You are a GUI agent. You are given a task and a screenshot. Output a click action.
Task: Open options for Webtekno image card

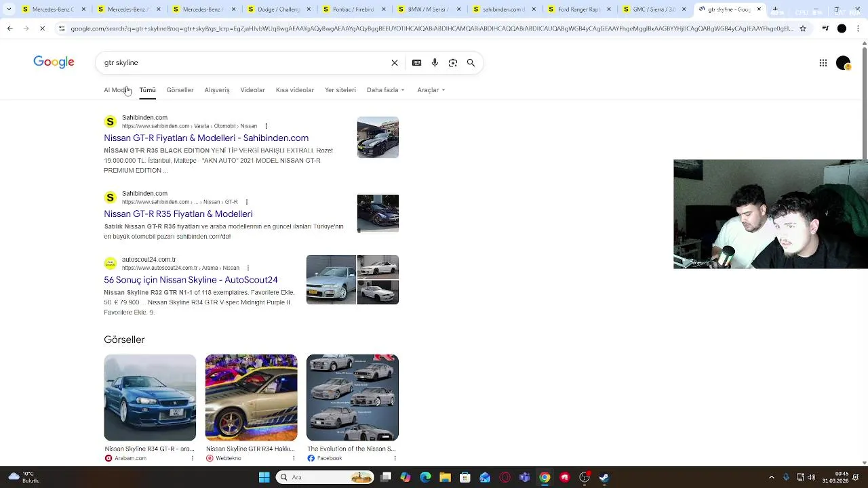click(293, 458)
